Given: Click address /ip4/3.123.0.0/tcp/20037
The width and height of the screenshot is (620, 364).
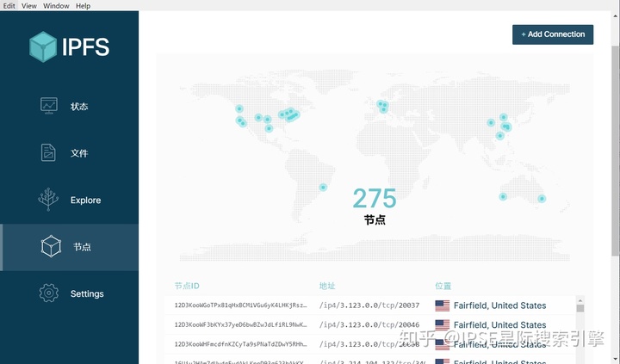Looking at the screenshot, I should click(x=369, y=305).
